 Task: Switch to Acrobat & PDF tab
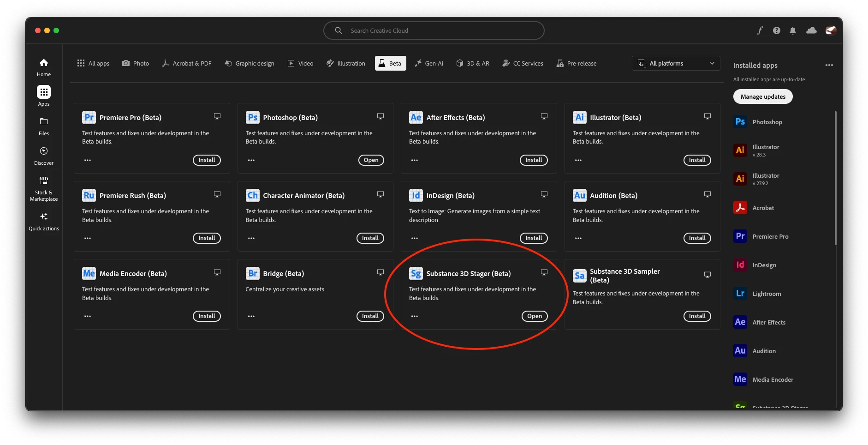click(x=187, y=63)
